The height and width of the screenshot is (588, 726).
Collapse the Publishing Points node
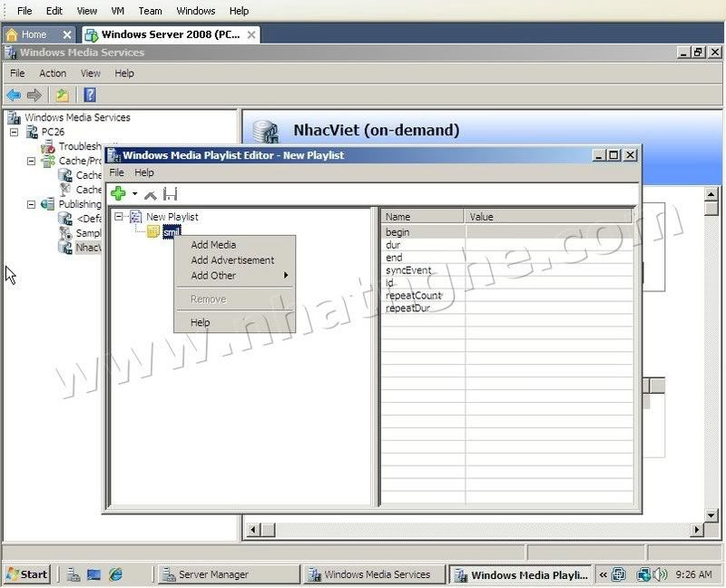click(x=31, y=204)
